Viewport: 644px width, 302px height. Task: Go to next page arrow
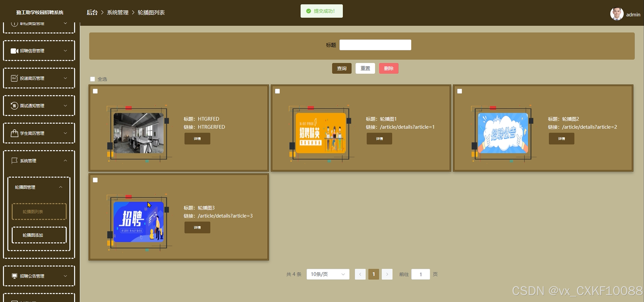(x=387, y=274)
